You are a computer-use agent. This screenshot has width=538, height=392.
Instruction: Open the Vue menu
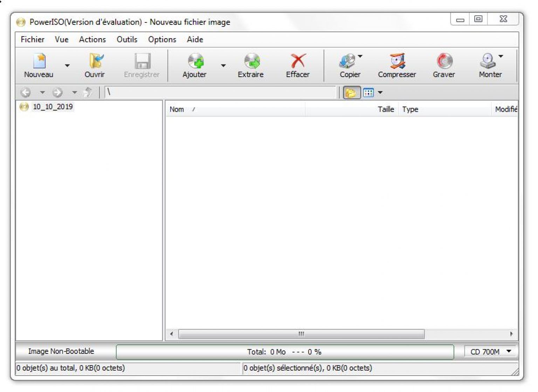click(x=62, y=40)
